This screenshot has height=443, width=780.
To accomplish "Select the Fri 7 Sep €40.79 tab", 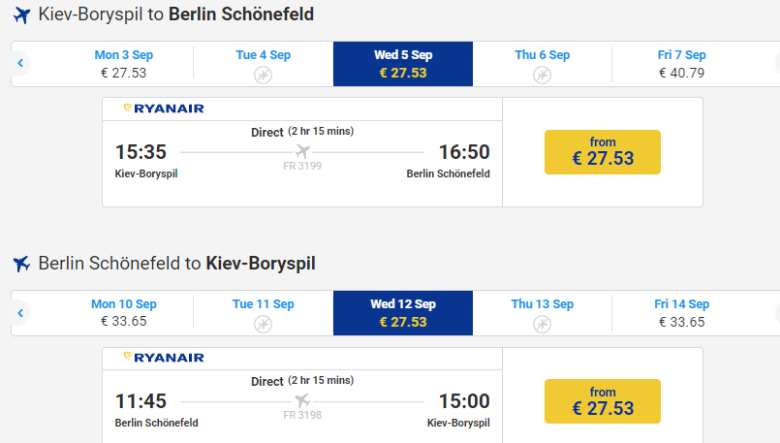I will pyautogui.click(x=681, y=63).
